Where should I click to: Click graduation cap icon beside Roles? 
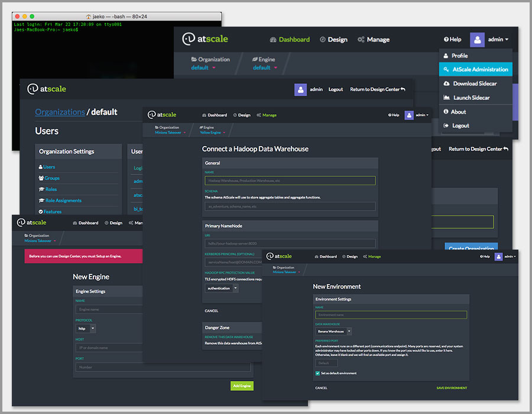pyautogui.click(x=41, y=189)
